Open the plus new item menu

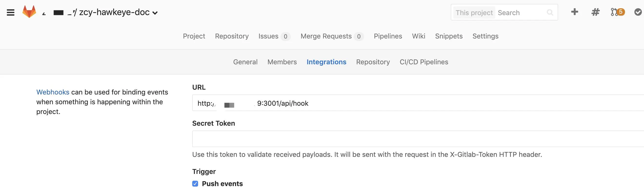click(x=574, y=12)
